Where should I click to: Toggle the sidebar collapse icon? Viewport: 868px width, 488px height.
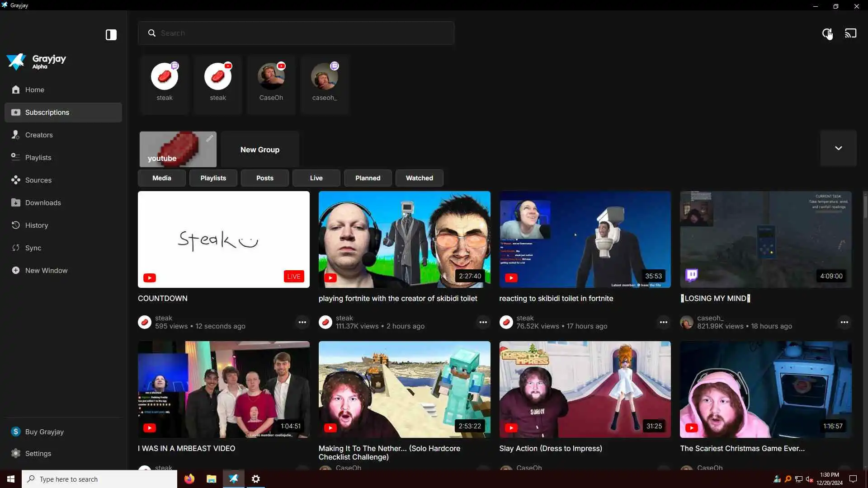(x=111, y=35)
